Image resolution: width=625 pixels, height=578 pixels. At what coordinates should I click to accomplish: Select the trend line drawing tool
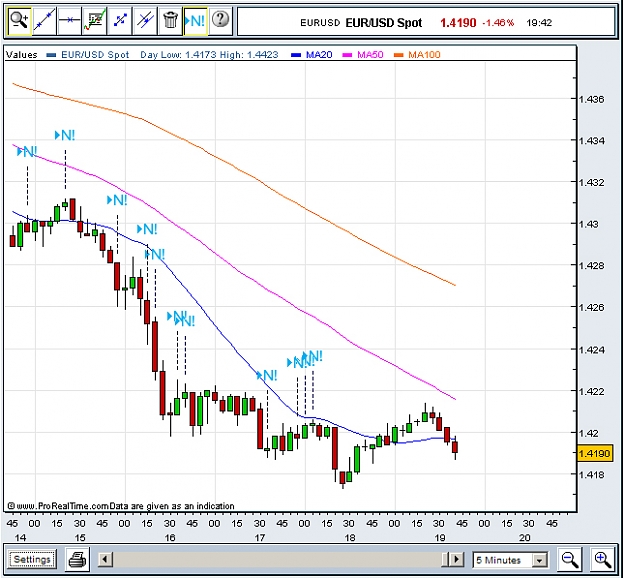click(44, 21)
